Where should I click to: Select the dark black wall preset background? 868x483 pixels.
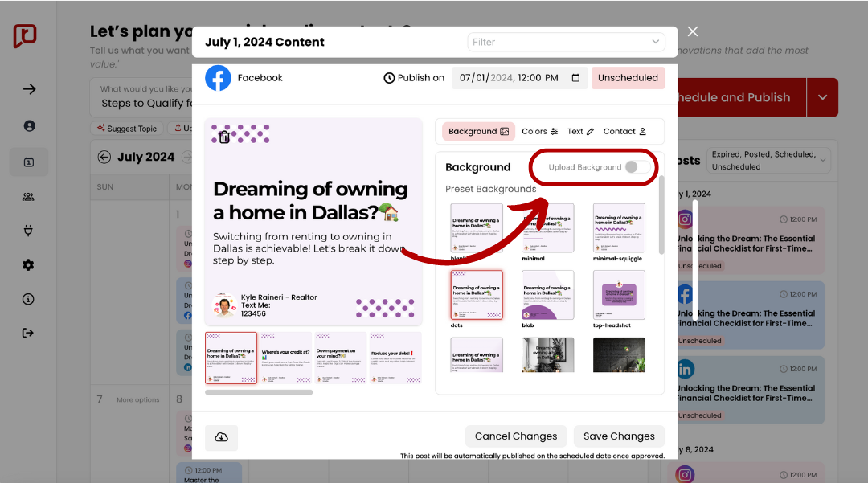(619, 355)
